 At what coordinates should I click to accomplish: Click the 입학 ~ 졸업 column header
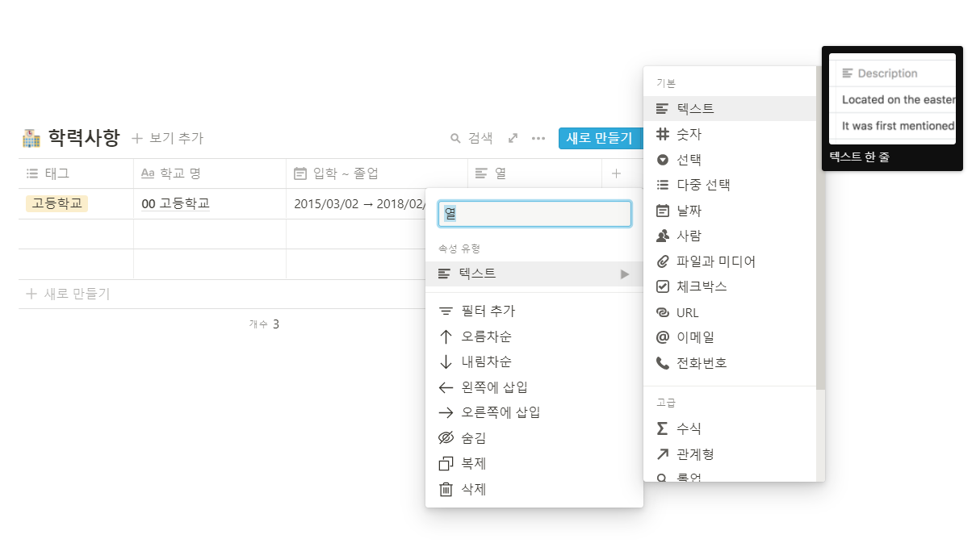coord(377,173)
